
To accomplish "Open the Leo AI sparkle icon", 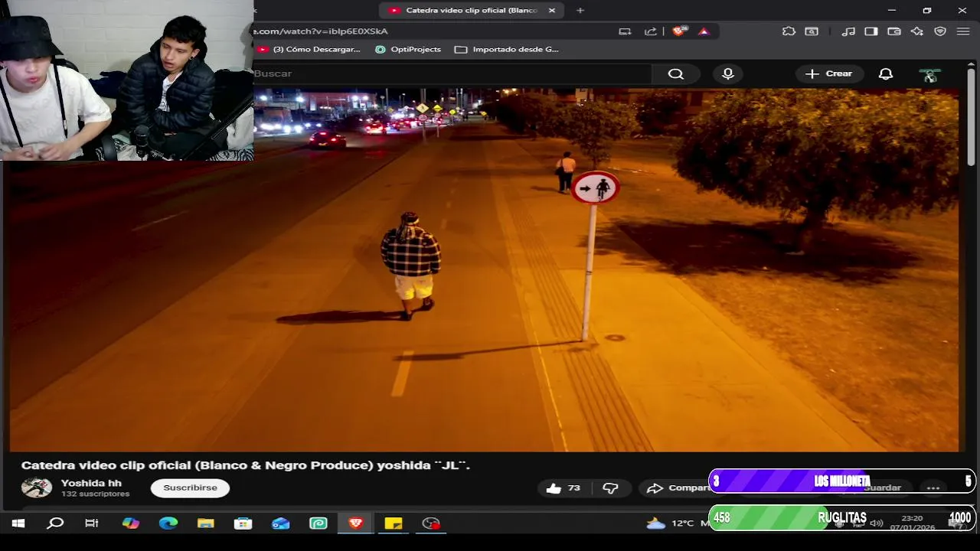I will [x=917, y=31].
